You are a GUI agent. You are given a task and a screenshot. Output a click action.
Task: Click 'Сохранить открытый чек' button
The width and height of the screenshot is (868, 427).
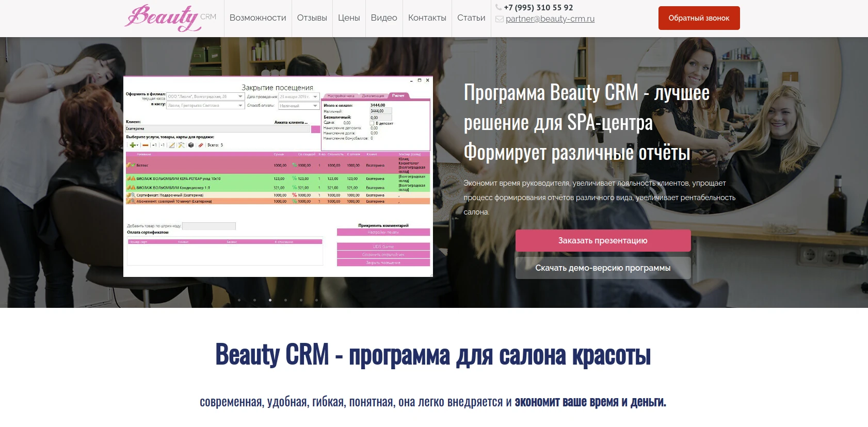(383, 254)
